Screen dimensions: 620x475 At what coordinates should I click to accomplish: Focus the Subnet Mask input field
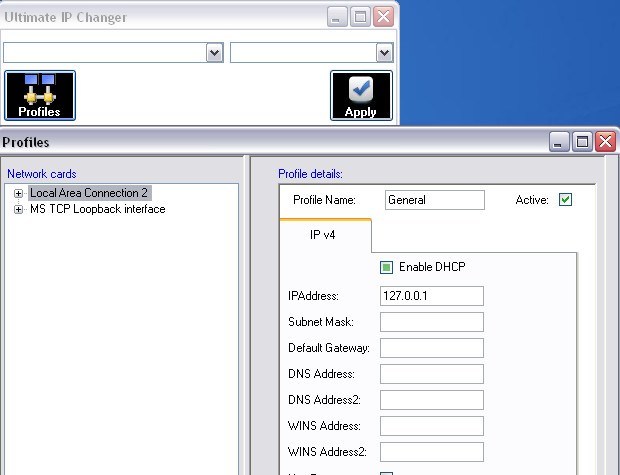coord(431,322)
